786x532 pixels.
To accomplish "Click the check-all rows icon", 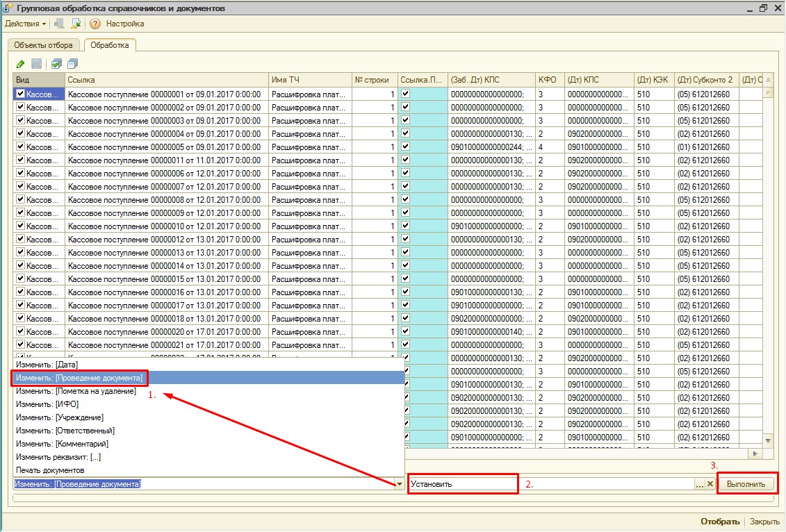I will point(56,64).
